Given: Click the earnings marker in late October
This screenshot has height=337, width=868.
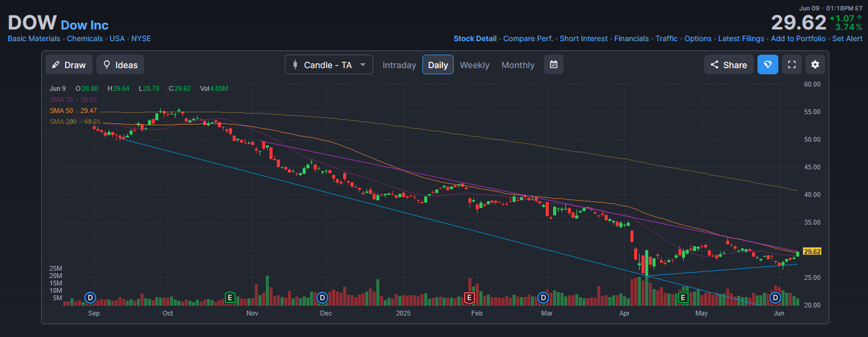Looking at the screenshot, I should (230, 298).
